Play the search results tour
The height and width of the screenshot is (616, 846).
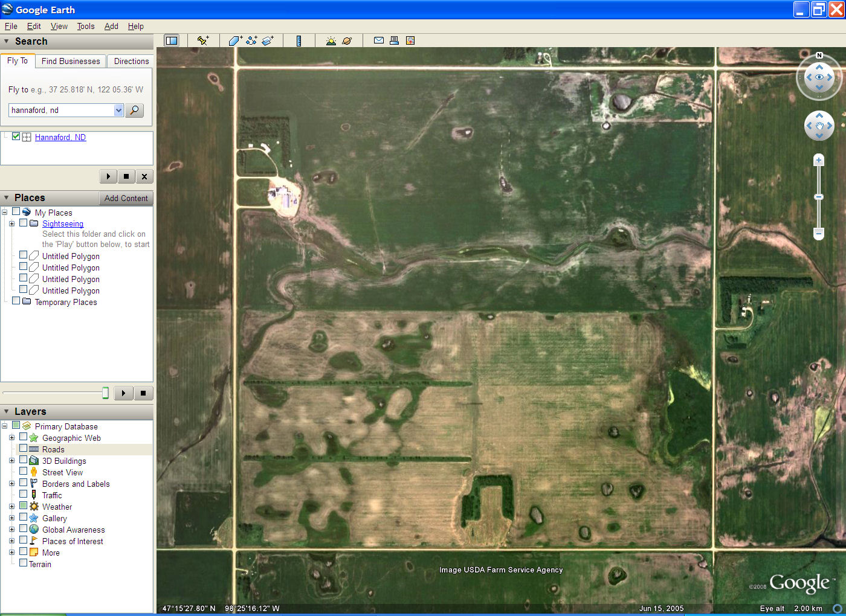pyautogui.click(x=108, y=176)
